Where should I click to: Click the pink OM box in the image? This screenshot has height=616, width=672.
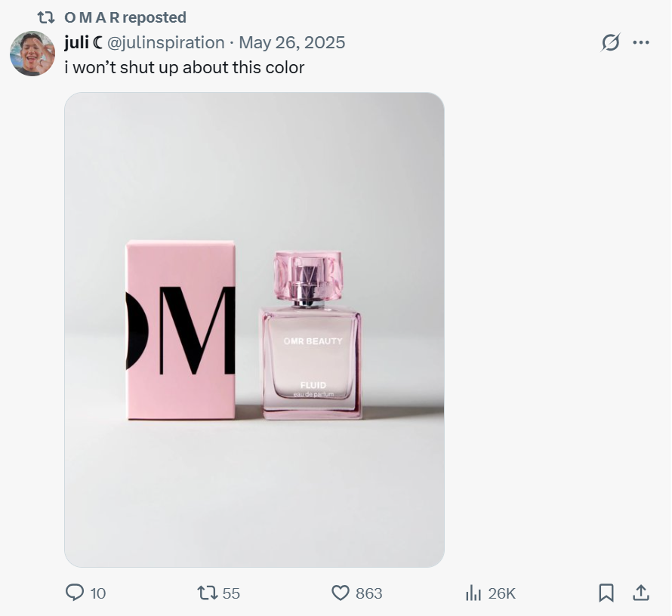click(x=180, y=330)
